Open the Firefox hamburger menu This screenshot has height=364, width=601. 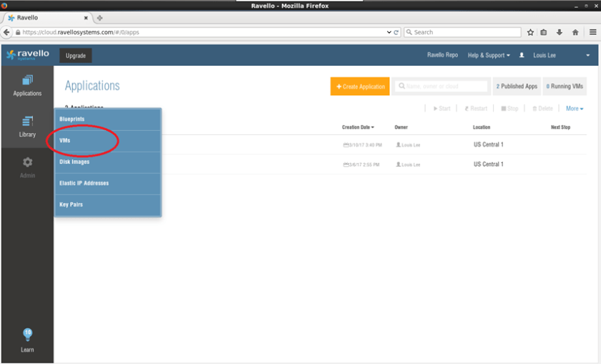[592, 32]
